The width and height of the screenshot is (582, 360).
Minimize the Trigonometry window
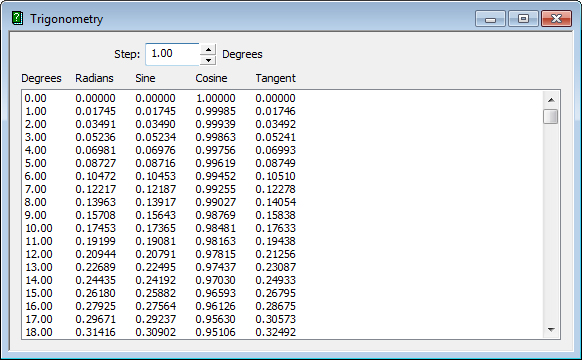[490, 19]
